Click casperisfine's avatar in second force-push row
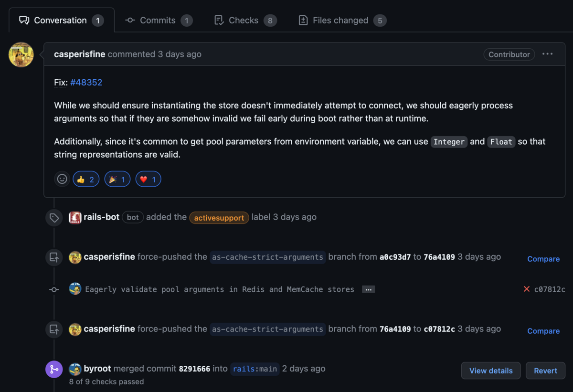The image size is (573, 392). 75,329
